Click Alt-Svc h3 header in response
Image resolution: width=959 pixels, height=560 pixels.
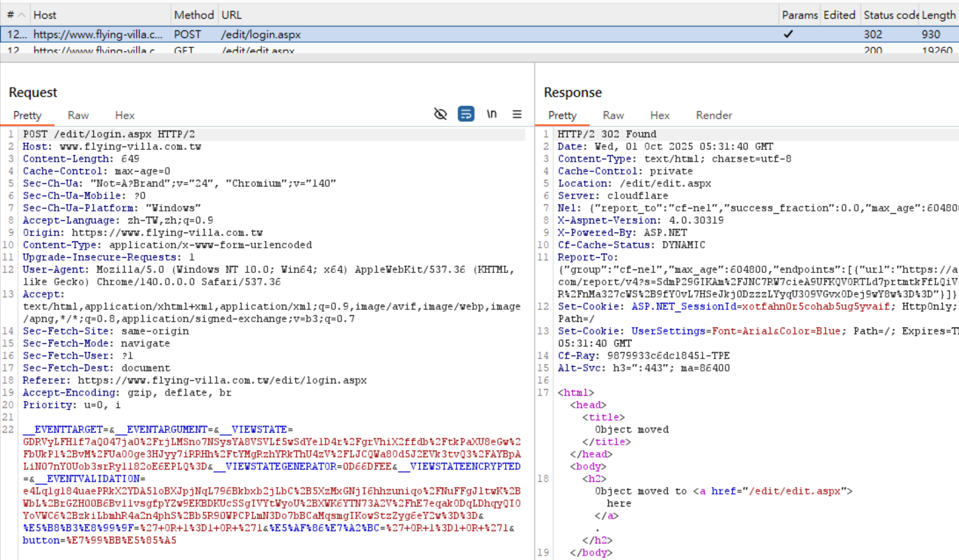tap(644, 368)
